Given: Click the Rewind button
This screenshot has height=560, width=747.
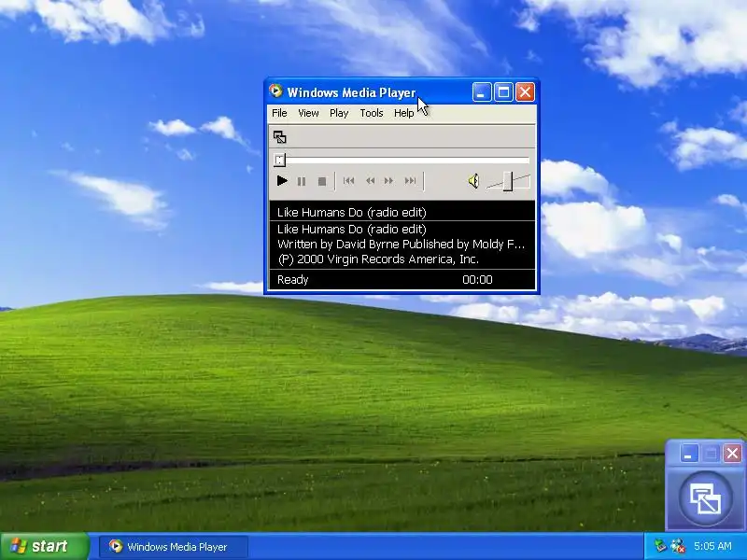Looking at the screenshot, I should pos(370,181).
